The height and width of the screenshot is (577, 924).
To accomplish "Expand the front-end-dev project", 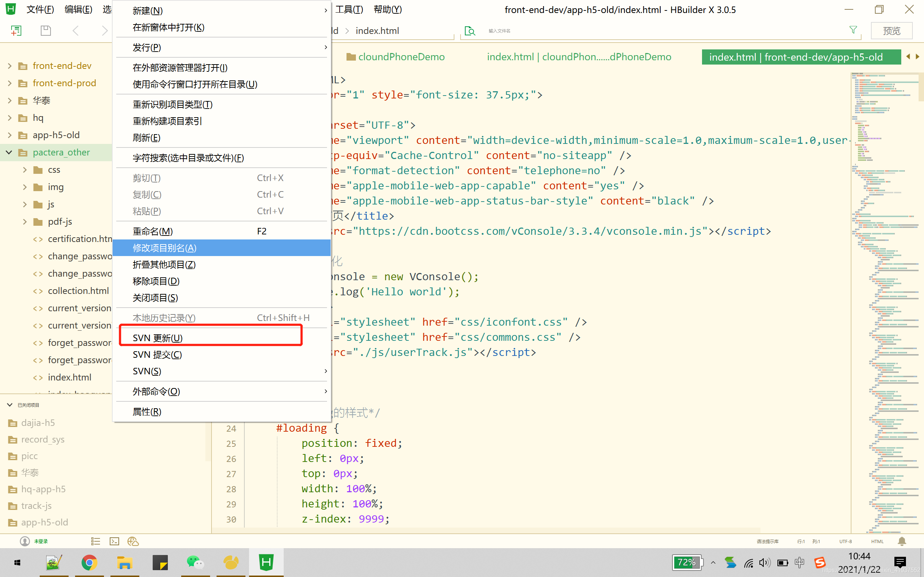I will click(10, 66).
